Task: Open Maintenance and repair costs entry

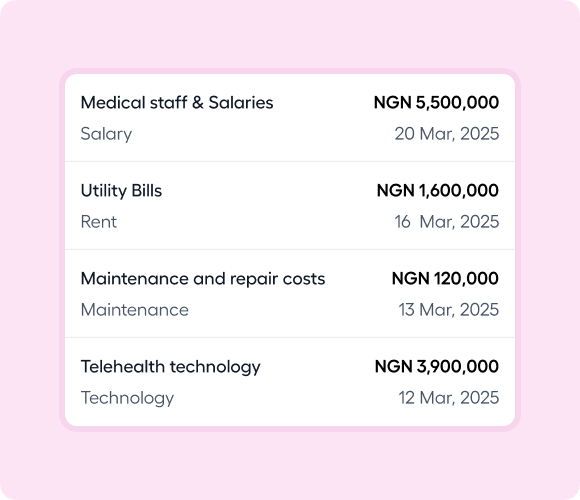Action: pos(203,279)
